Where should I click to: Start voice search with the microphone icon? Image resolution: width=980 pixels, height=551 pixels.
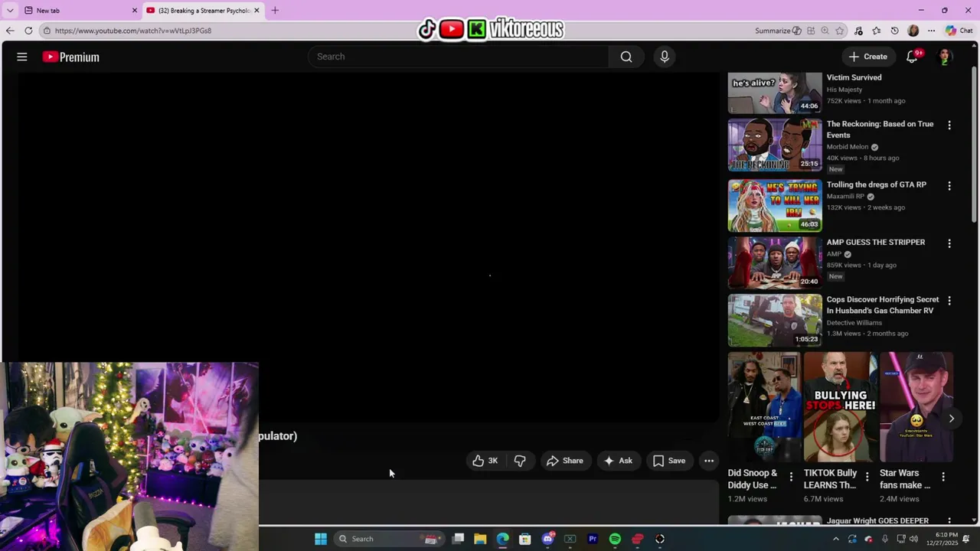click(665, 57)
